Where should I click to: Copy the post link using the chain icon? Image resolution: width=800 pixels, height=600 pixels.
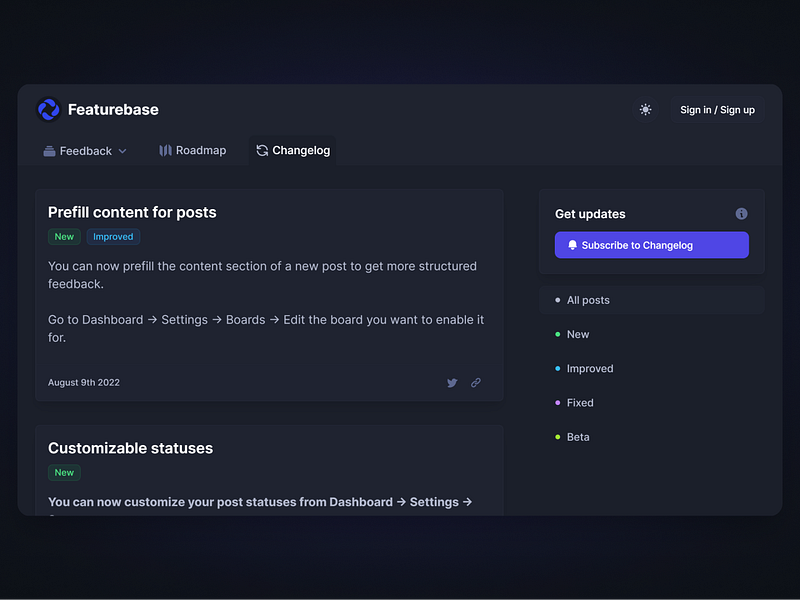coord(475,382)
